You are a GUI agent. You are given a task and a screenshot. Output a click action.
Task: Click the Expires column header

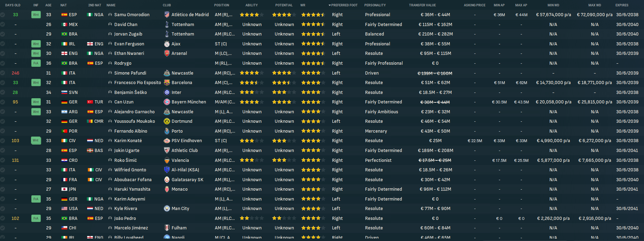point(621,5)
